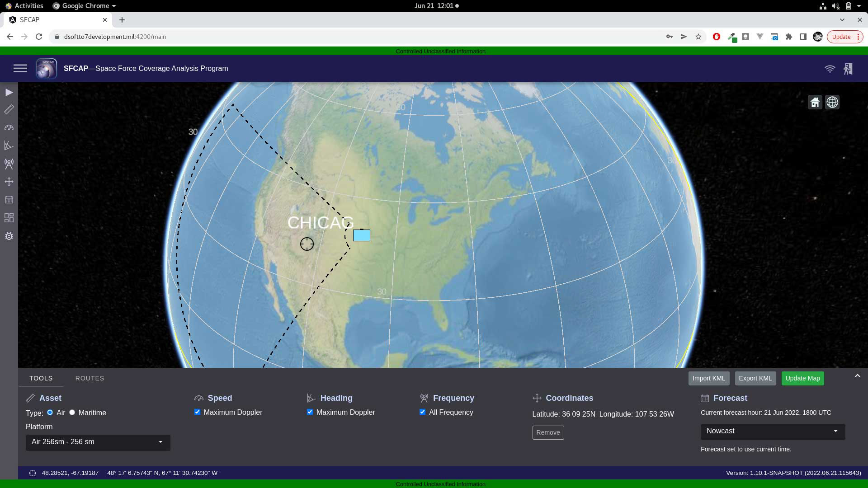Open the dashboard grid icon in sidebar

9,218
